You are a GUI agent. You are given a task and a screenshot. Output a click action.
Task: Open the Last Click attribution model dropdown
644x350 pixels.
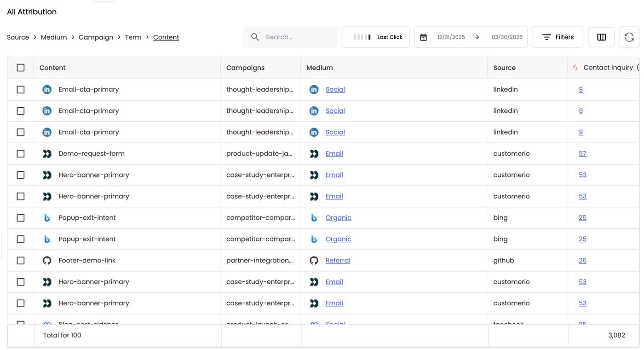click(x=376, y=37)
